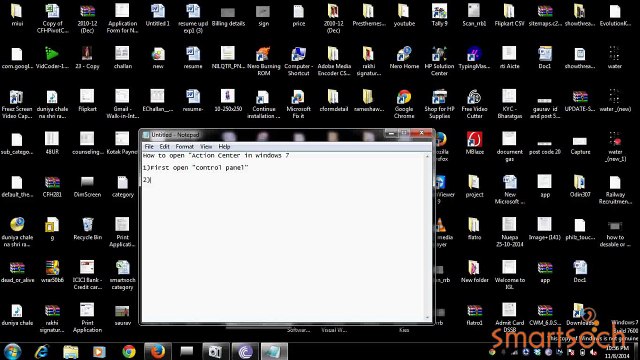Viewport: 640px width, 360px height.
Task: Select the miui folder icon
Action: [17, 16]
